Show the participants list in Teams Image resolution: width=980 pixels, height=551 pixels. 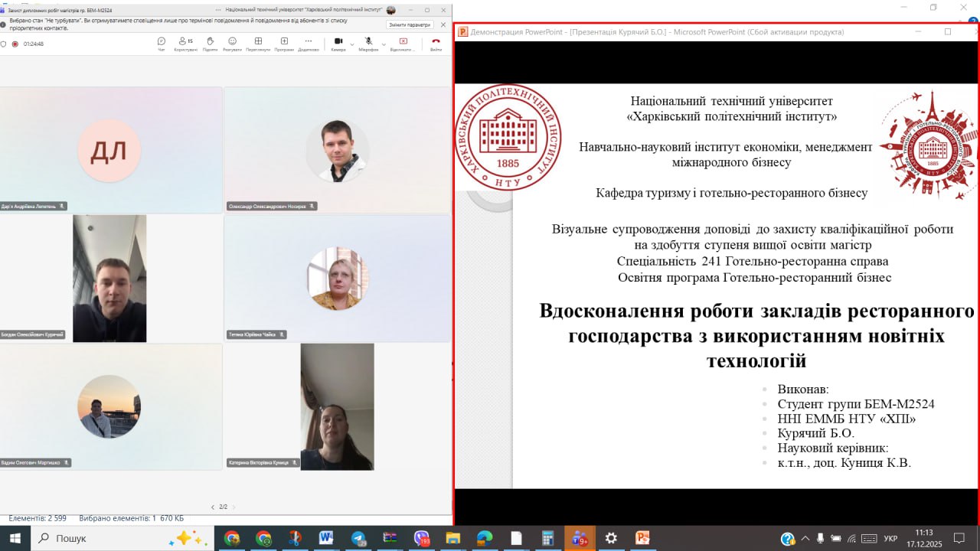(x=185, y=43)
